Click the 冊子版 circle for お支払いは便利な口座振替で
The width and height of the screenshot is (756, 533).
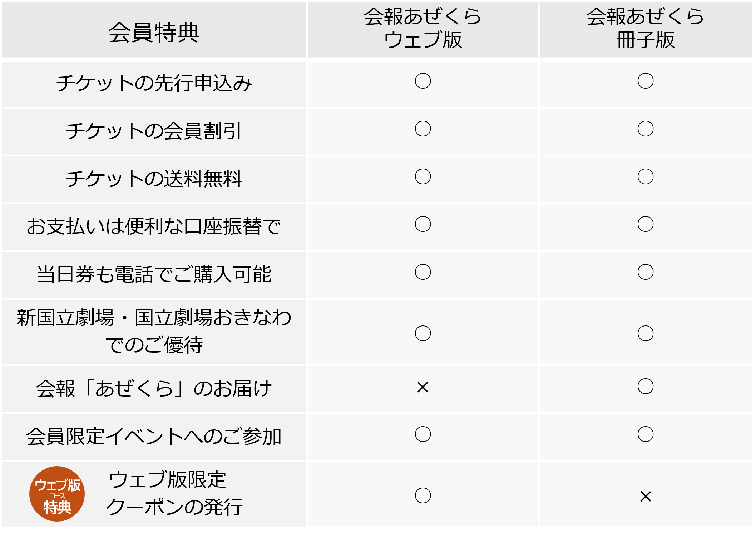point(646,224)
